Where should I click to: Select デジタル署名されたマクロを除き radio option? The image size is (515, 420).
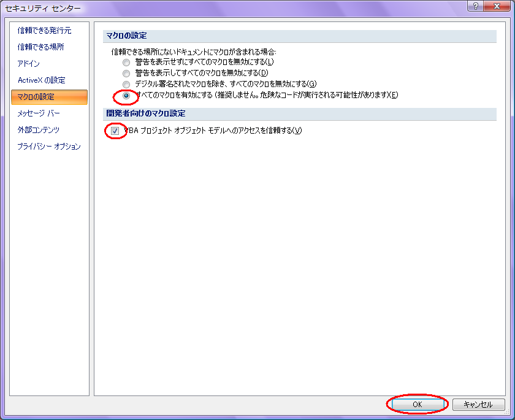[126, 84]
